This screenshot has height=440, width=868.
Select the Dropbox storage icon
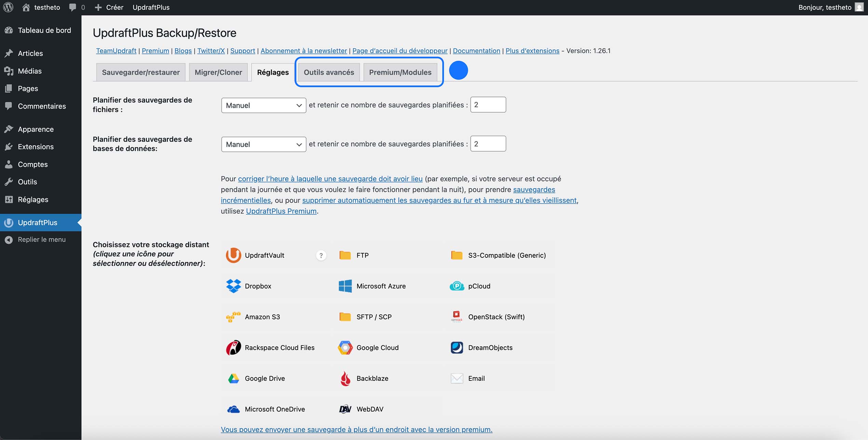[233, 286]
